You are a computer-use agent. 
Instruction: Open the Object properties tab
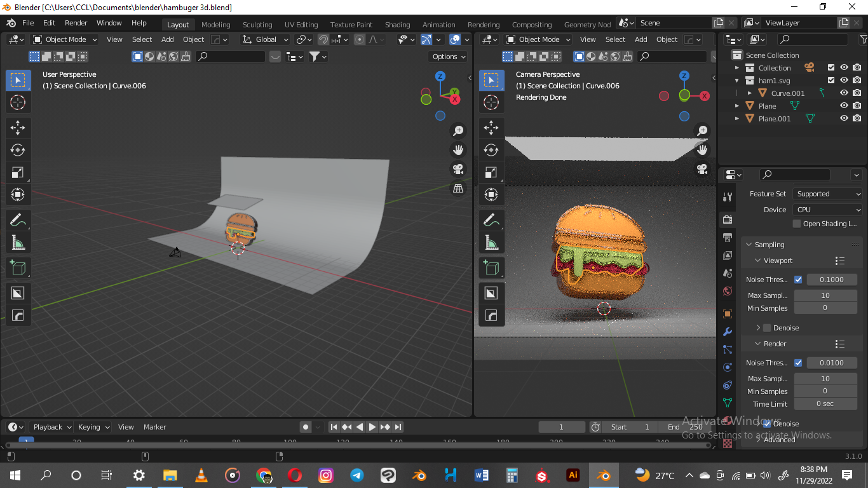(x=728, y=314)
